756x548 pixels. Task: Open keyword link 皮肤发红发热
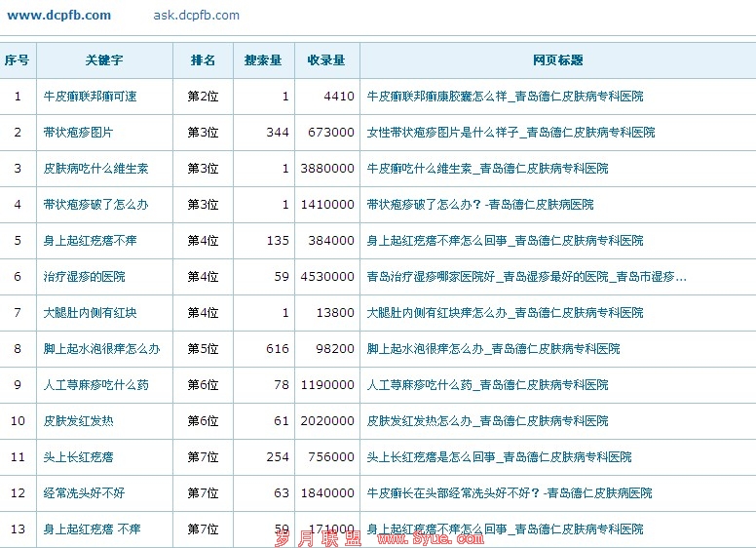[x=78, y=421]
